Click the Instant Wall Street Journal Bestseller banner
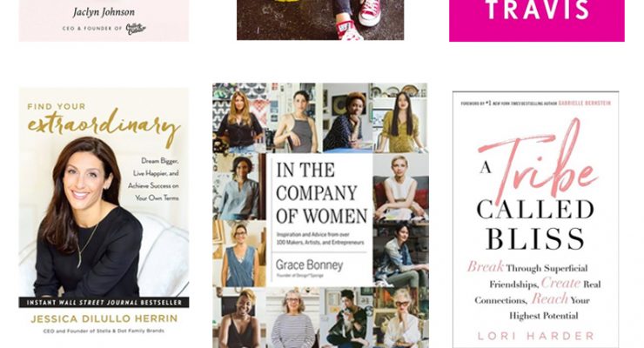 click(104, 303)
